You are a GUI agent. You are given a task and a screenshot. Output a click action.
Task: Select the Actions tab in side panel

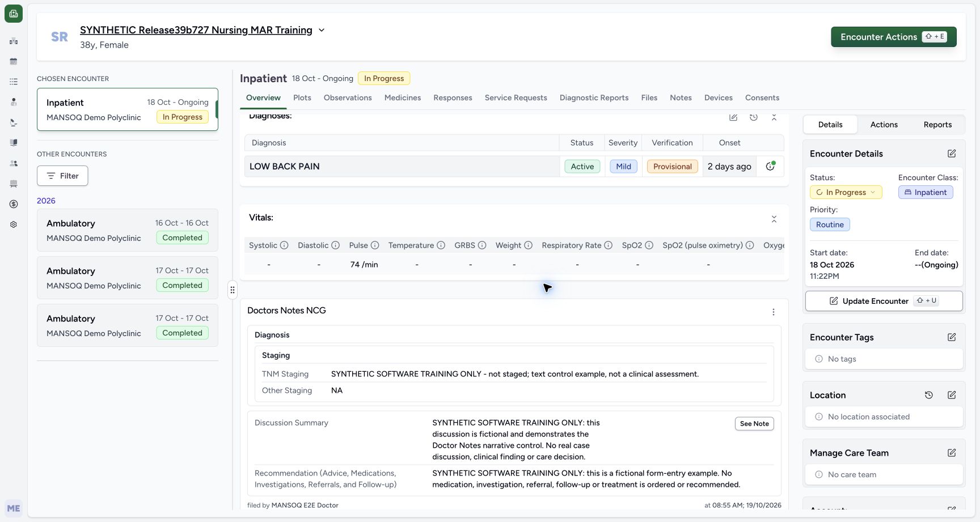pyautogui.click(x=884, y=125)
